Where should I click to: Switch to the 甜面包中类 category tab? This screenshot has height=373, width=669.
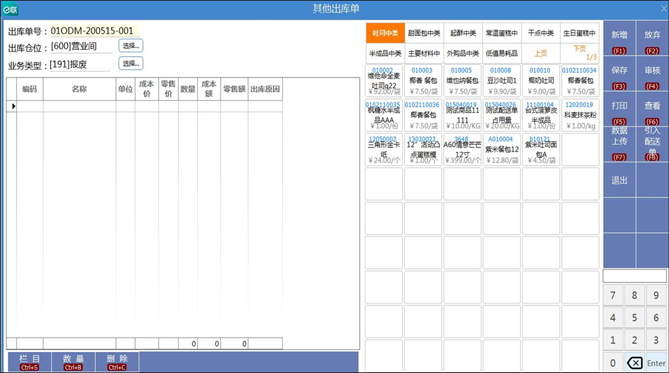click(424, 33)
